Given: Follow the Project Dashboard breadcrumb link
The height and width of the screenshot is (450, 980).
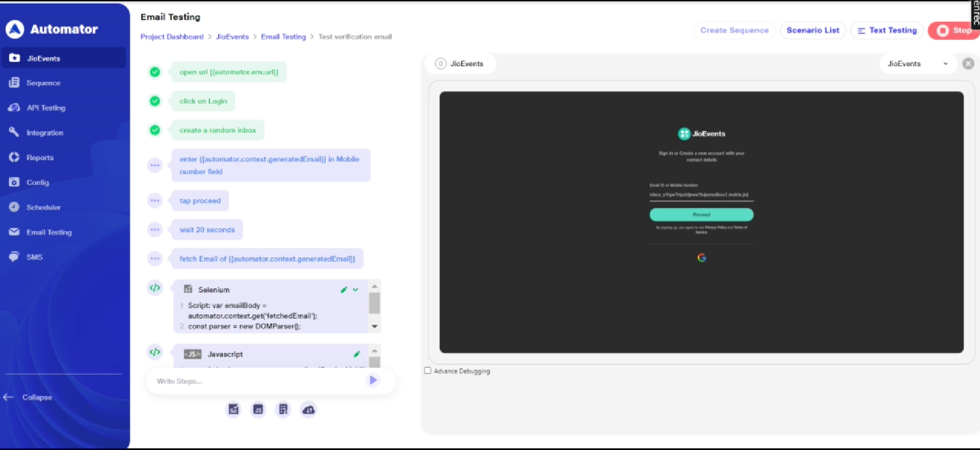Looking at the screenshot, I should [171, 37].
